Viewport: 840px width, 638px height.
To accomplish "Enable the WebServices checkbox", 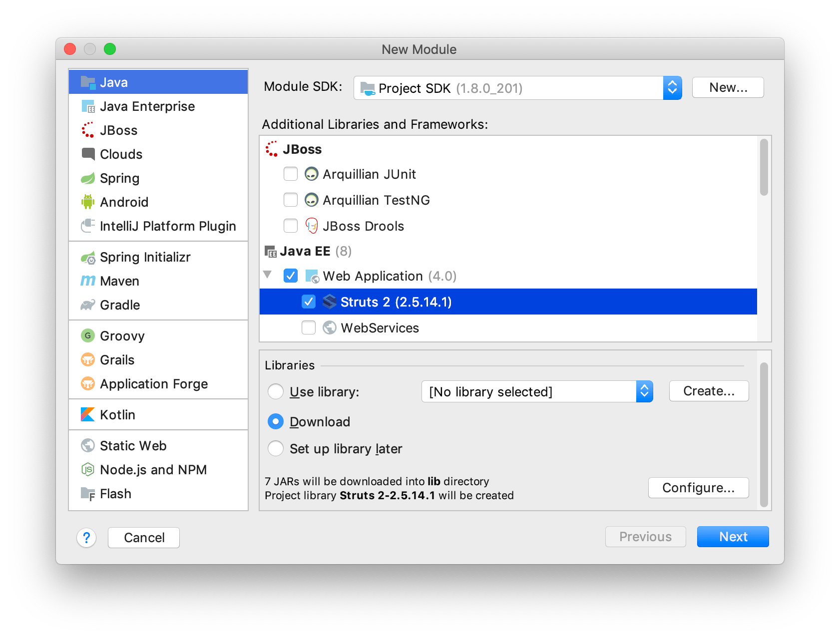I will tap(308, 327).
